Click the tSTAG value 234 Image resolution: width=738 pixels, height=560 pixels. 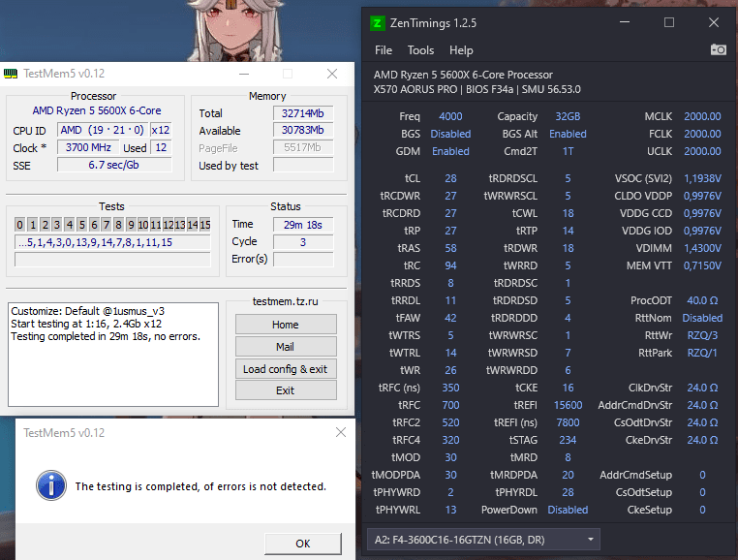coord(568,440)
